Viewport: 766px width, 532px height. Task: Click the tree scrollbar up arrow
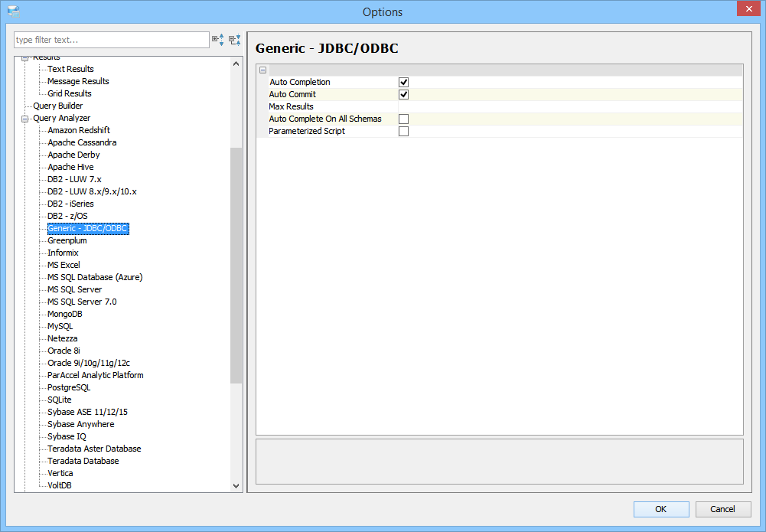pos(236,64)
